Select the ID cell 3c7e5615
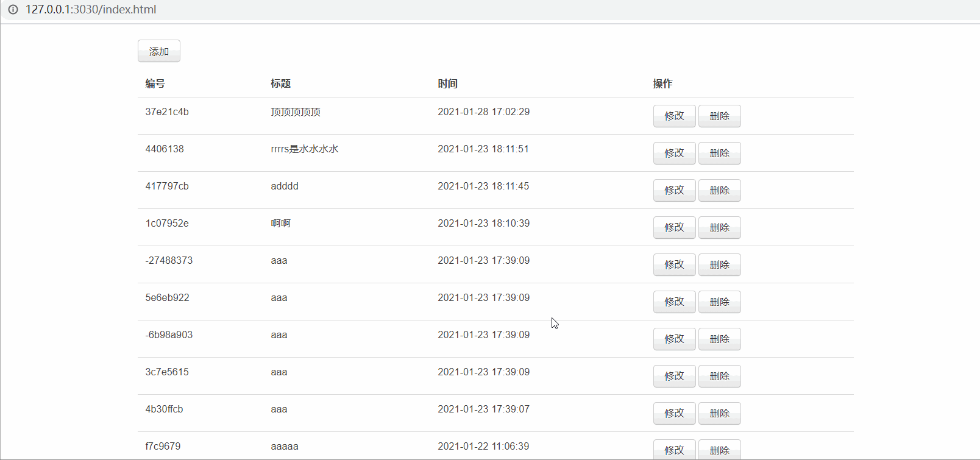This screenshot has width=980, height=460. tap(167, 372)
